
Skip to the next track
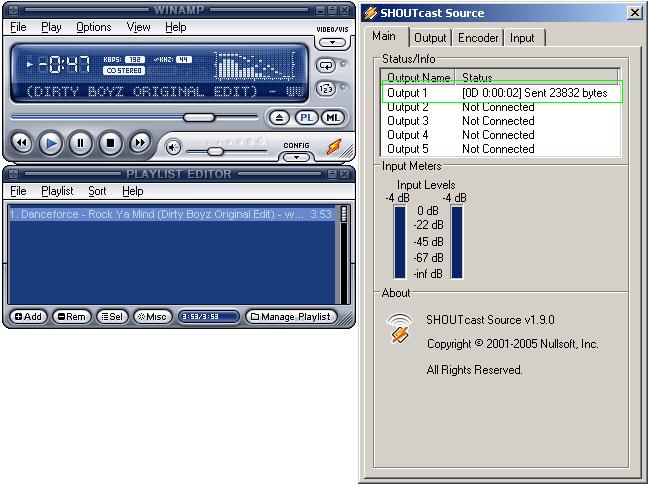pyautogui.click(x=140, y=144)
